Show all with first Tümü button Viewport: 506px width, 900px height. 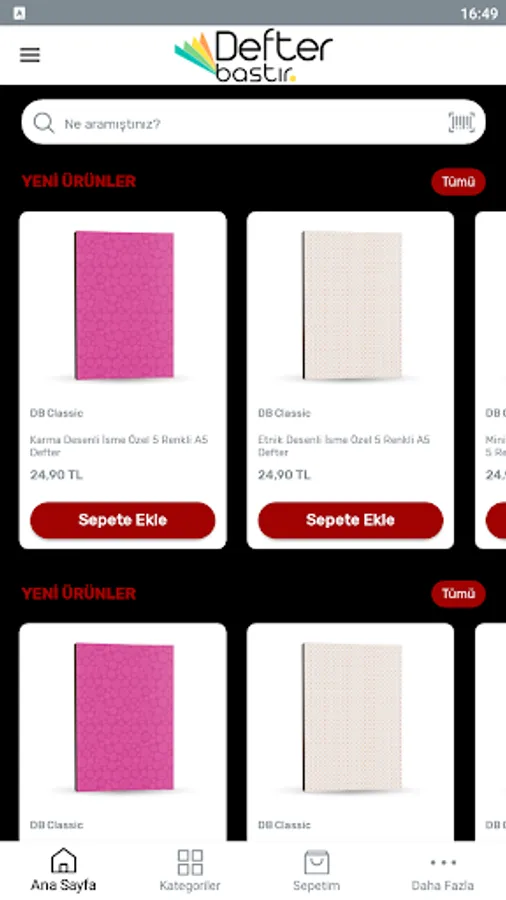458,182
